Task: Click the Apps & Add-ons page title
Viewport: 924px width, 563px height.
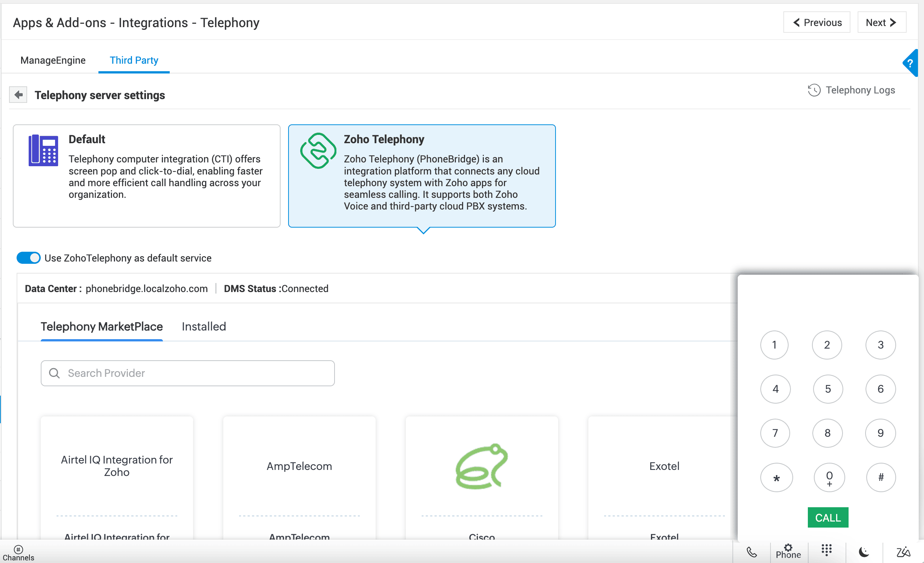Action: tap(136, 23)
